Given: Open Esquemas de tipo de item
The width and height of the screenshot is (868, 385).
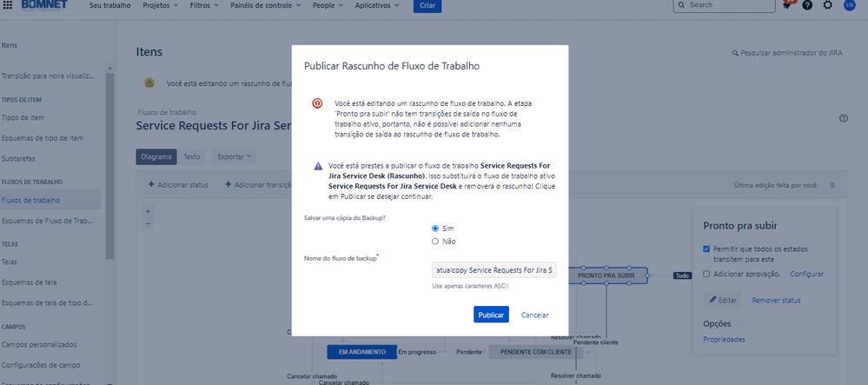Looking at the screenshot, I should pyautogui.click(x=43, y=138).
